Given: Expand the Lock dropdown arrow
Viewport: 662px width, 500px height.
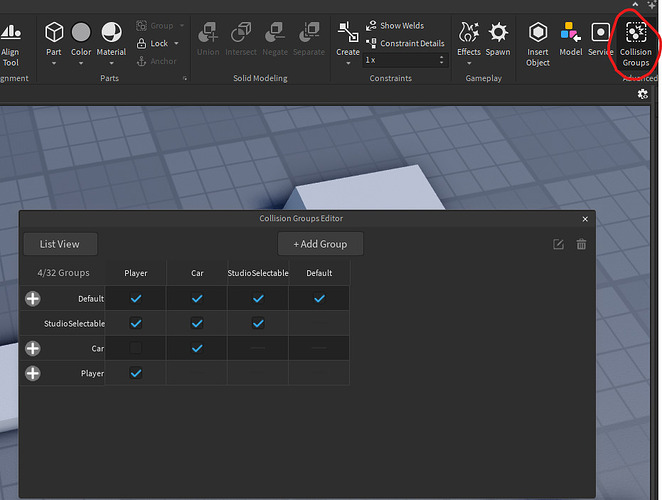Looking at the screenshot, I should pyautogui.click(x=176, y=43).
